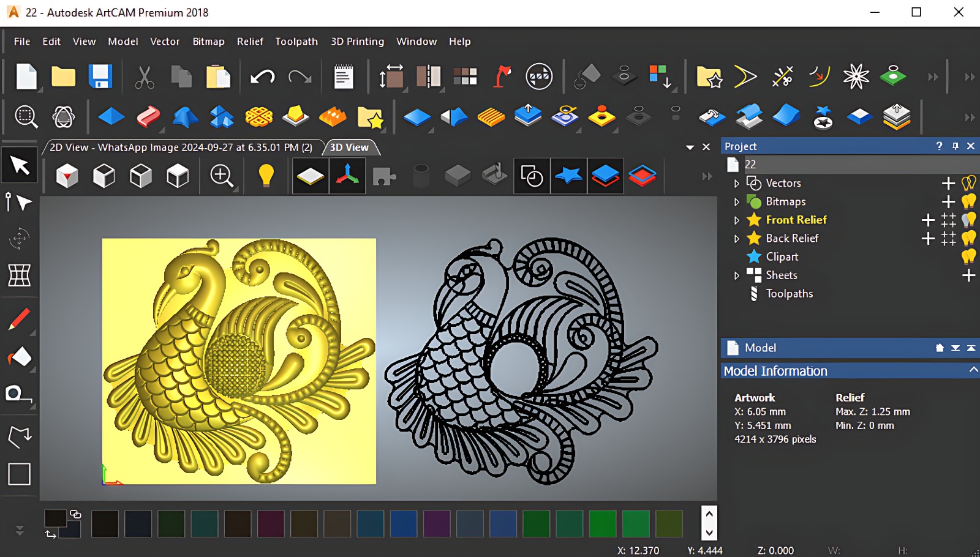This screenshot has width=980, height=557.
Task: Collapse the Model Information section
Action: point(973,370)
